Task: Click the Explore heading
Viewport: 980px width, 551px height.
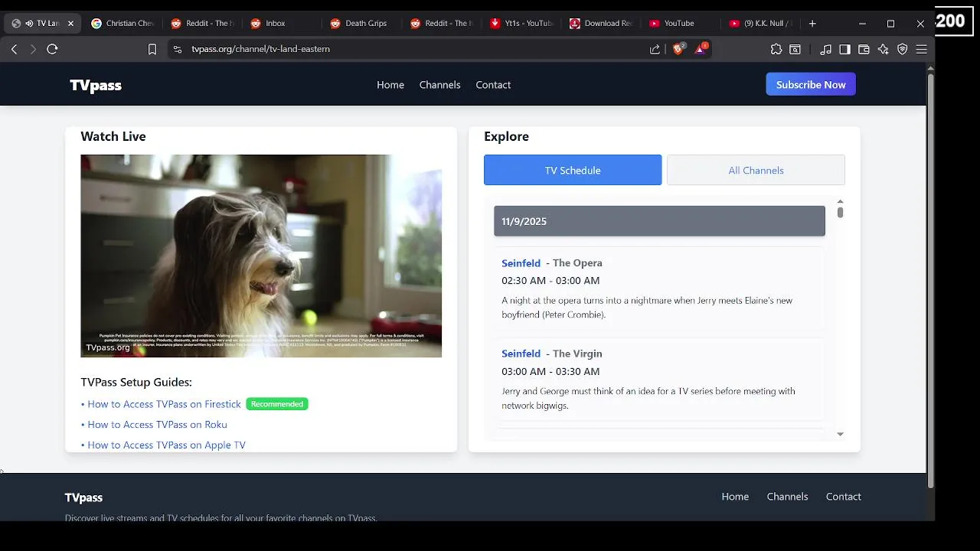Action: [x=506, y=136]
